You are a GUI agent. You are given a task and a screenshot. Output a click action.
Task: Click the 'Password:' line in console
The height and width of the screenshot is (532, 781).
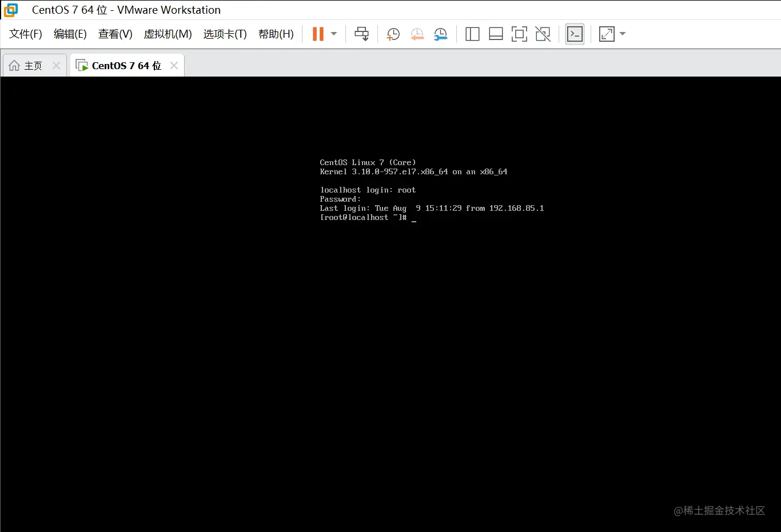pos(340,199)
